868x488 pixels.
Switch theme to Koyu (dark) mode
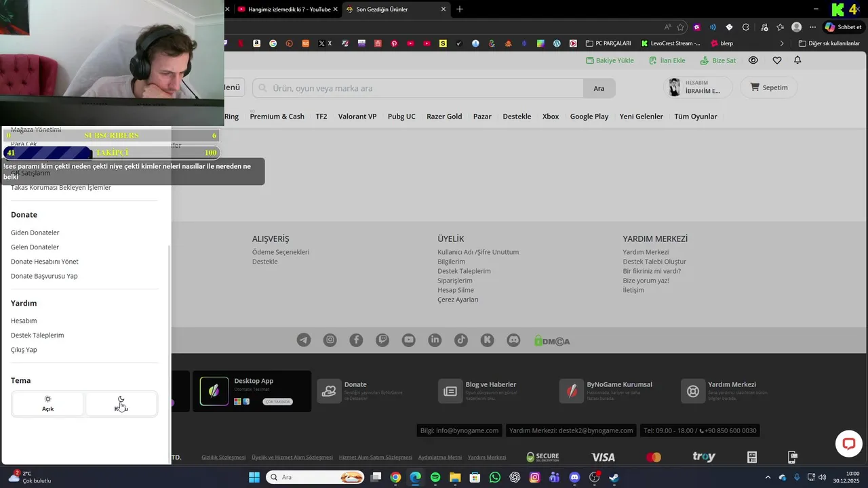click(x=121, y=404)
